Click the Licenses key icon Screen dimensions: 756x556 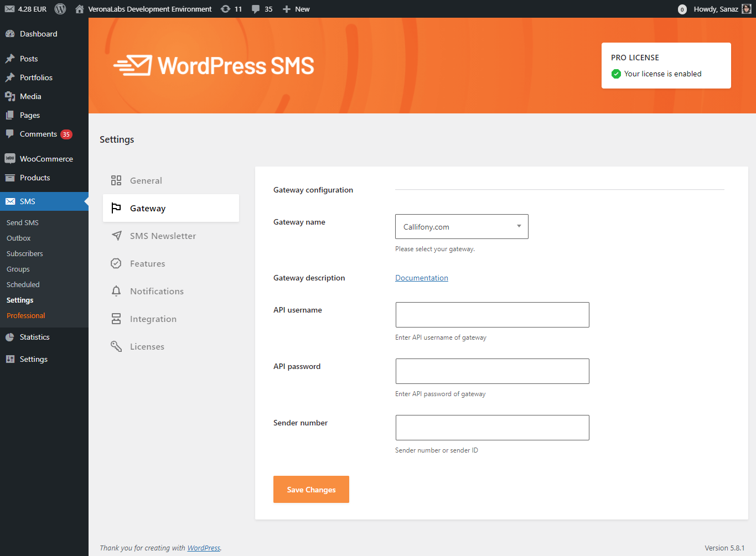116,346
